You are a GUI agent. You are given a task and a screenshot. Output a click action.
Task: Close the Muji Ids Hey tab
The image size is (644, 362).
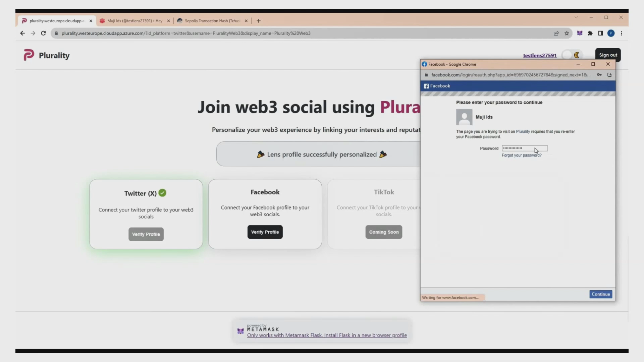point(168,21)
